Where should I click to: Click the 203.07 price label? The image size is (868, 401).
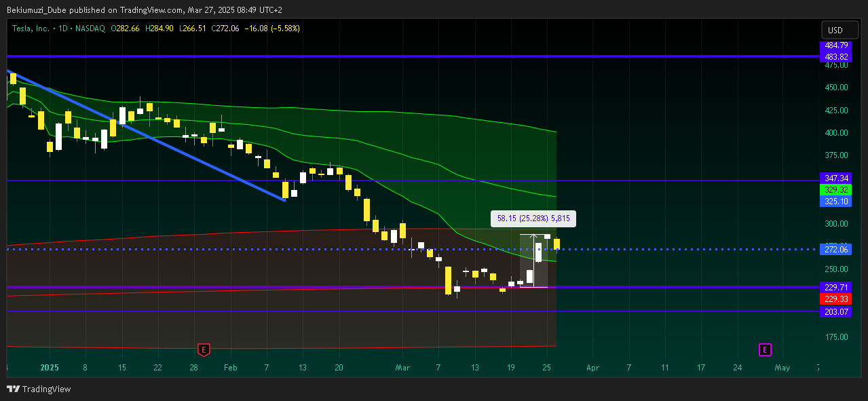click(x=835, y=311)
